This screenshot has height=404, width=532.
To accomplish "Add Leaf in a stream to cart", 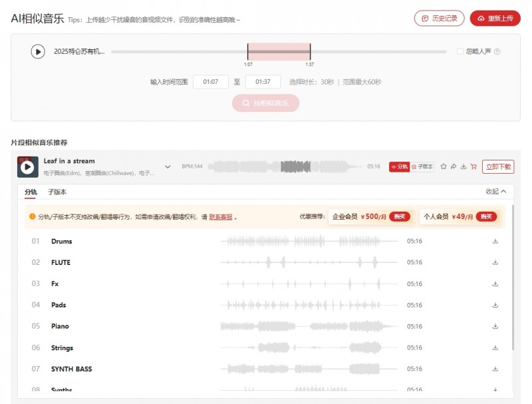I will 473,166.
